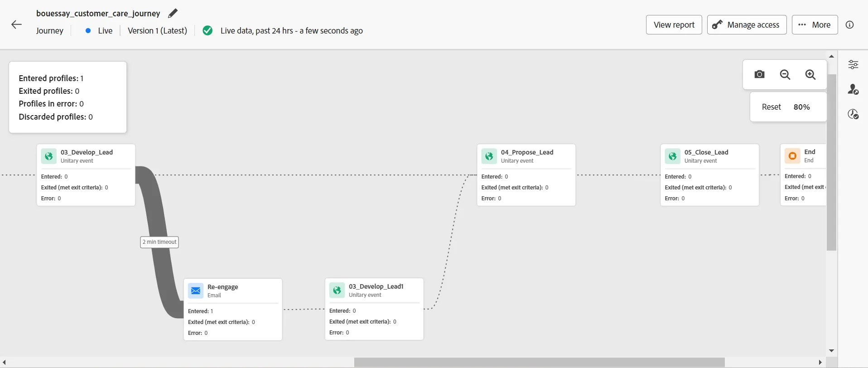868x368 pixels.
Task: Reset the canvas zoom level
Action: pyautogui.click(x=772, y=107)
